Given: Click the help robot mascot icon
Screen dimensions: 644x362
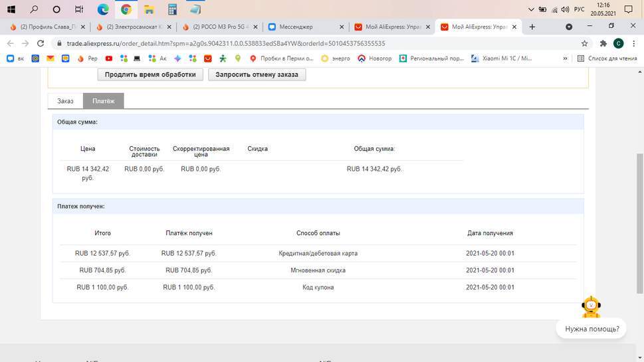Looking at the screenshot, I should tap(590, 307).
